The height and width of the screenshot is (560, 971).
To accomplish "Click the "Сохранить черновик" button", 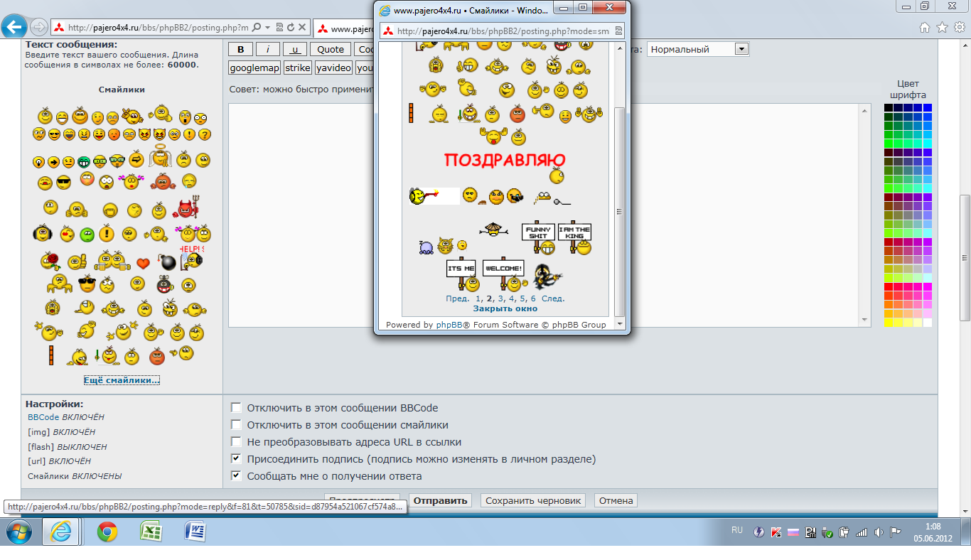I will click(534, 500).
